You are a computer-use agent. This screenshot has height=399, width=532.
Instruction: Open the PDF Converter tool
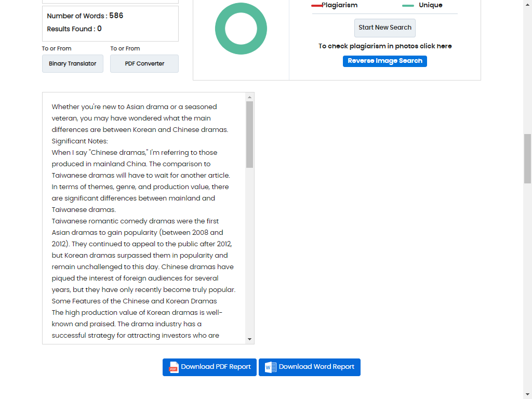(144, 63)
